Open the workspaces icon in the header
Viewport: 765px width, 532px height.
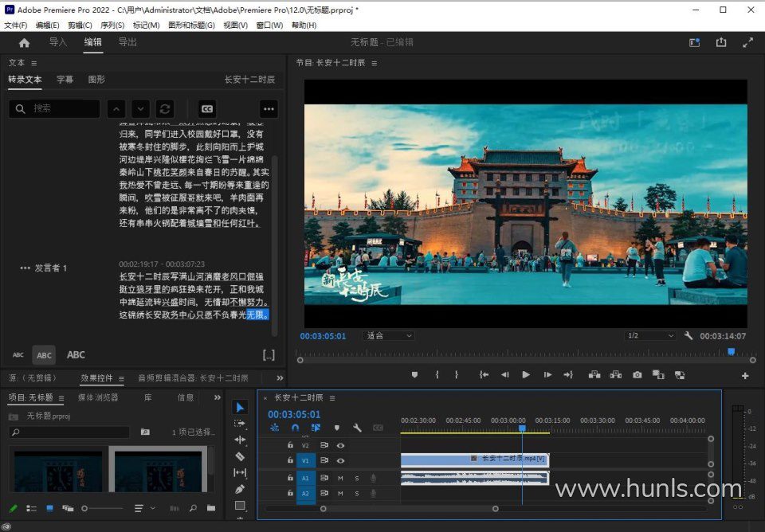694,43
